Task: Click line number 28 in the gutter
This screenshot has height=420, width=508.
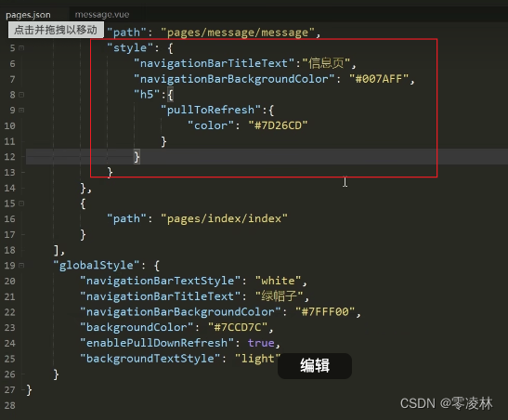Action: point(9,405)
